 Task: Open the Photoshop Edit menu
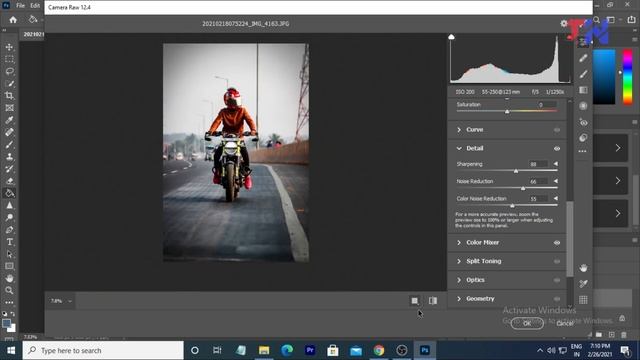pyautogui.click(x=35, y=6)
